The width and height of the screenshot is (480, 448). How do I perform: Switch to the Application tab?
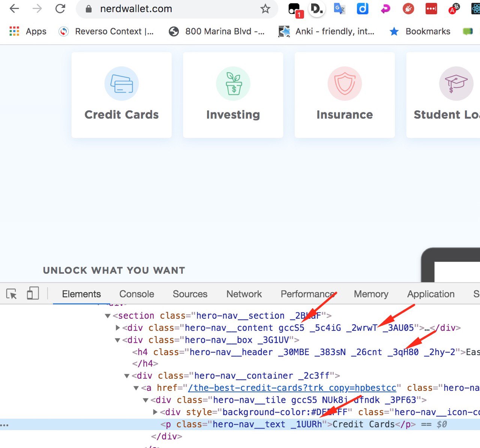(x=431, y=294)
